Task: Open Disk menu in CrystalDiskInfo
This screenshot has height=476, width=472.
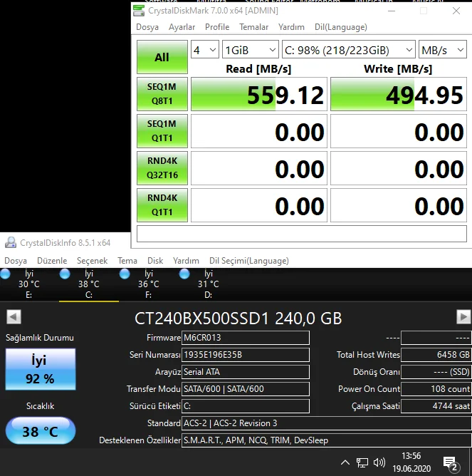Action: coord(155,261)
